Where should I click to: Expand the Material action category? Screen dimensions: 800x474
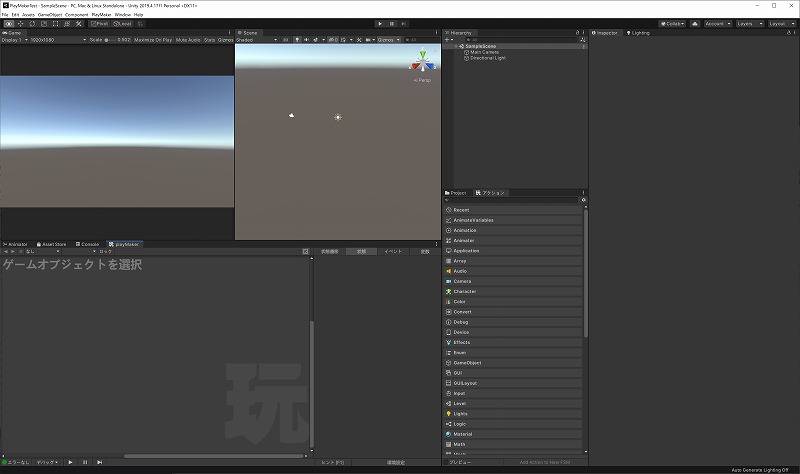[513, 434]
